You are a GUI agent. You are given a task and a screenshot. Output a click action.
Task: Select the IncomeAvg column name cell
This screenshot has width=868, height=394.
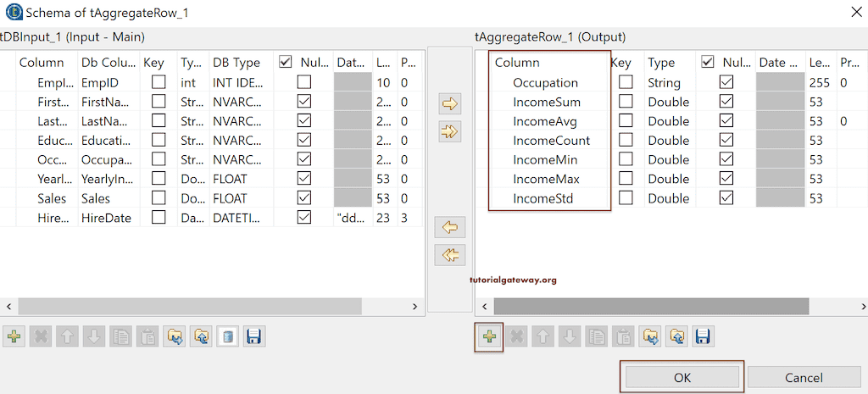(x=547, y=121)
